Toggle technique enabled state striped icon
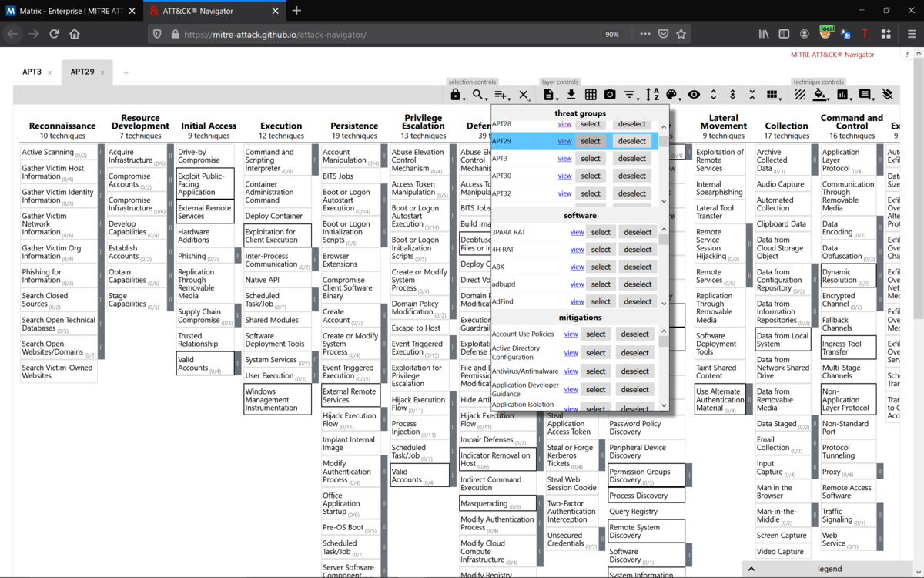The width and height of the screenshot is (924, 578). [801, 95]
